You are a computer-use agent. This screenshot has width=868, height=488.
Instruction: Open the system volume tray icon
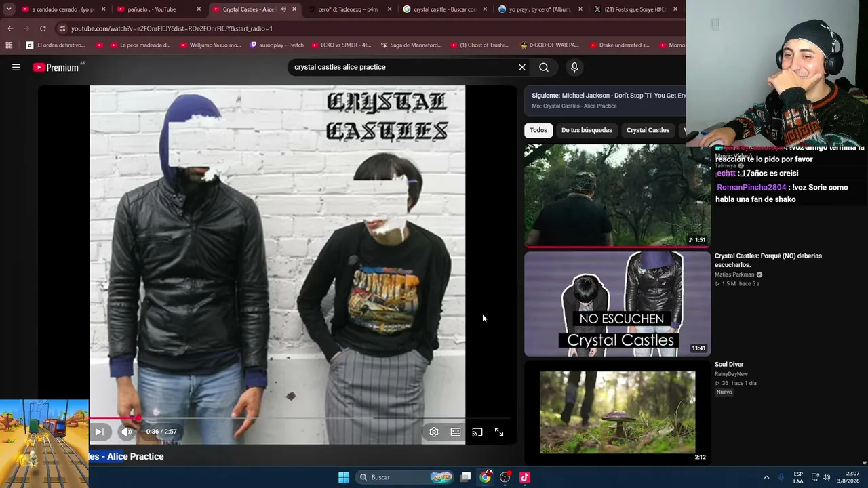(826, 477)
